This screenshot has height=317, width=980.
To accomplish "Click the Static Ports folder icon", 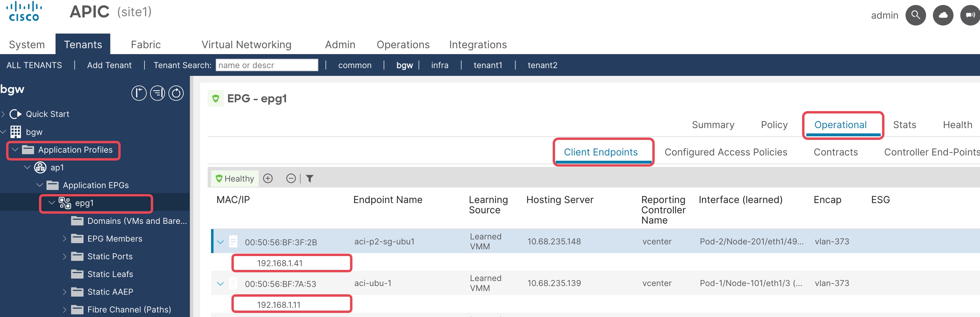I will click(x=77, y=256).
